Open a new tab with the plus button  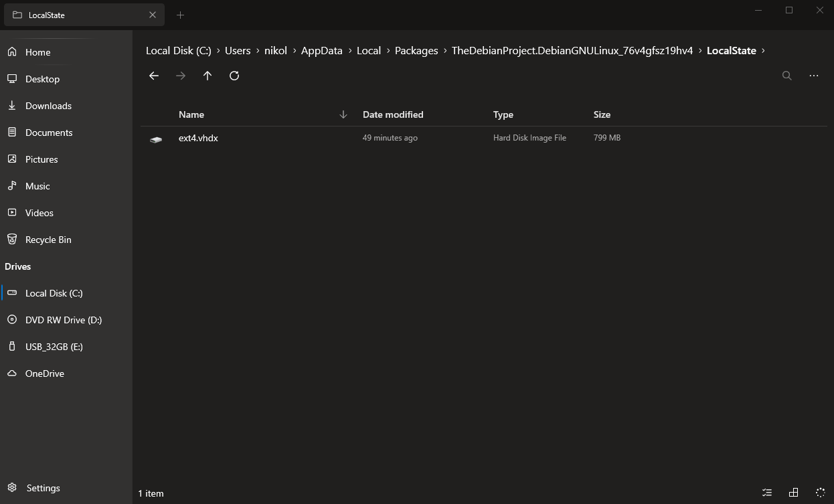click(180, 14)
